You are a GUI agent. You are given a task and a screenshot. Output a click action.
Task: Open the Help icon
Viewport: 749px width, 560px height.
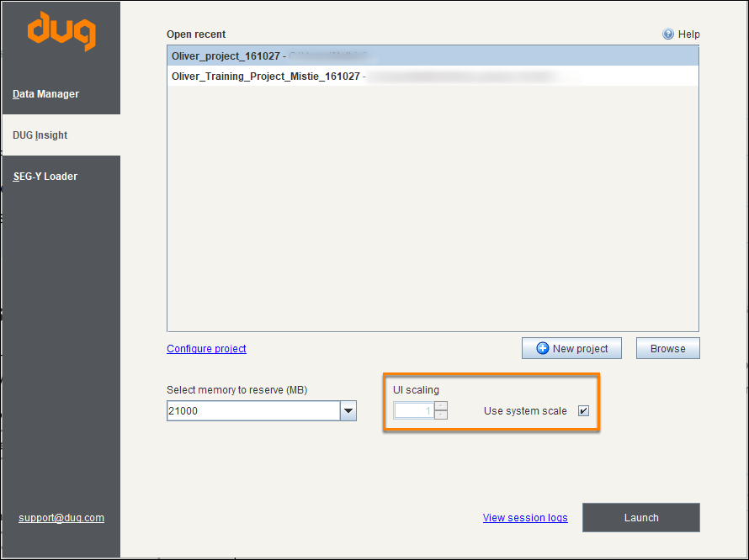click(x=668, y=34)
